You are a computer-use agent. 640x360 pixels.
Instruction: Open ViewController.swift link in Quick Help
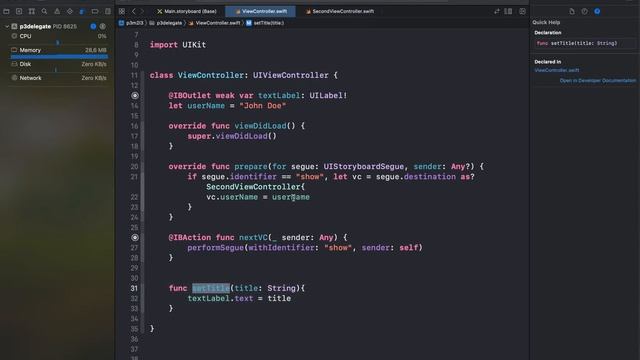tap(557, 70)
